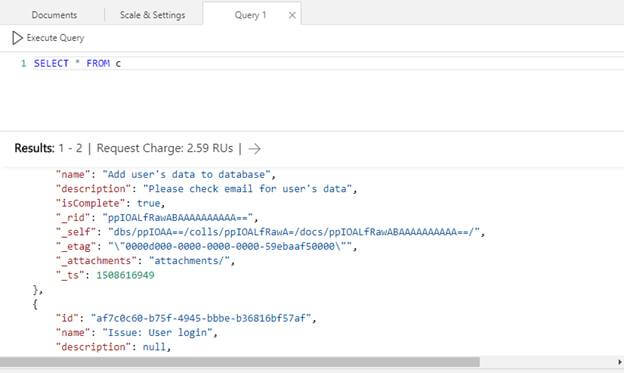624x373 pixels.
Task: Open the Documents tab
Action: click(x=54, y=15)
